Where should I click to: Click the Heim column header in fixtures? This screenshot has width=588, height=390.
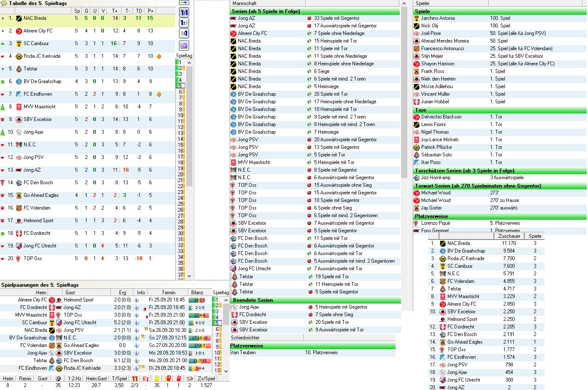coord(24,292)
